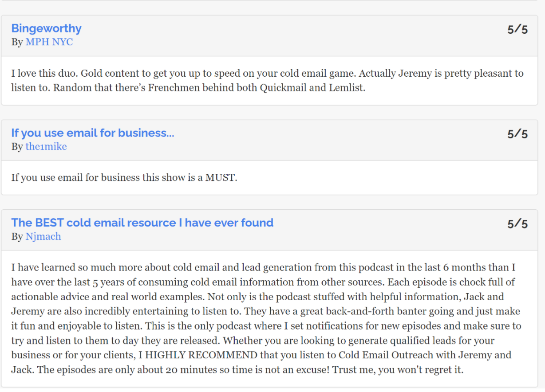Click the "I love this duo" review text
Screen dimensions: 545x392
pyautogui.click(x=267, y=80)
